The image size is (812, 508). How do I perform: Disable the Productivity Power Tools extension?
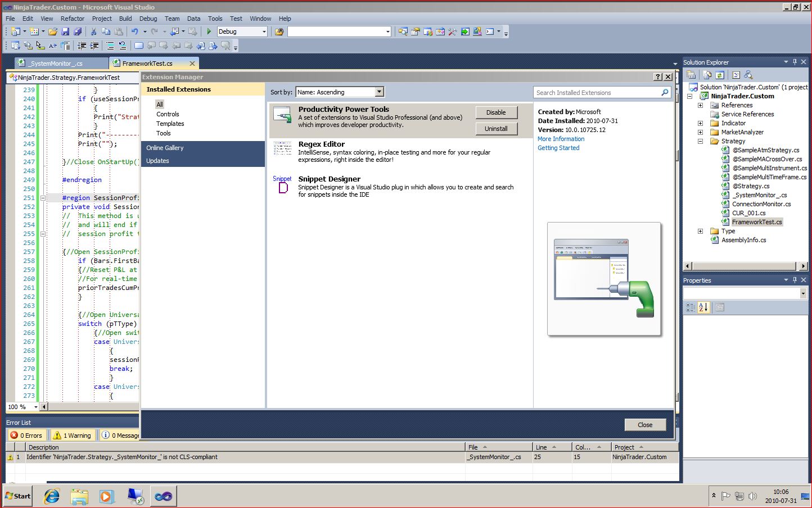496,112
